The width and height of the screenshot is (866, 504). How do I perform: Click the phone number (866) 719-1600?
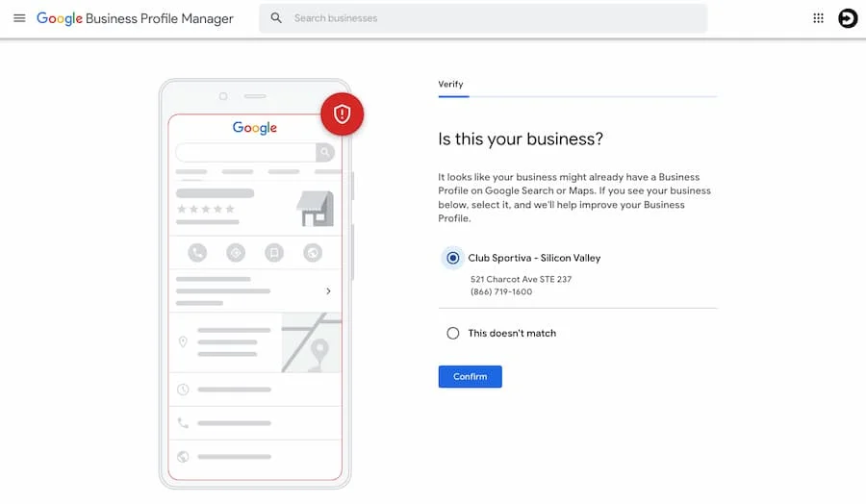point(501,292)
